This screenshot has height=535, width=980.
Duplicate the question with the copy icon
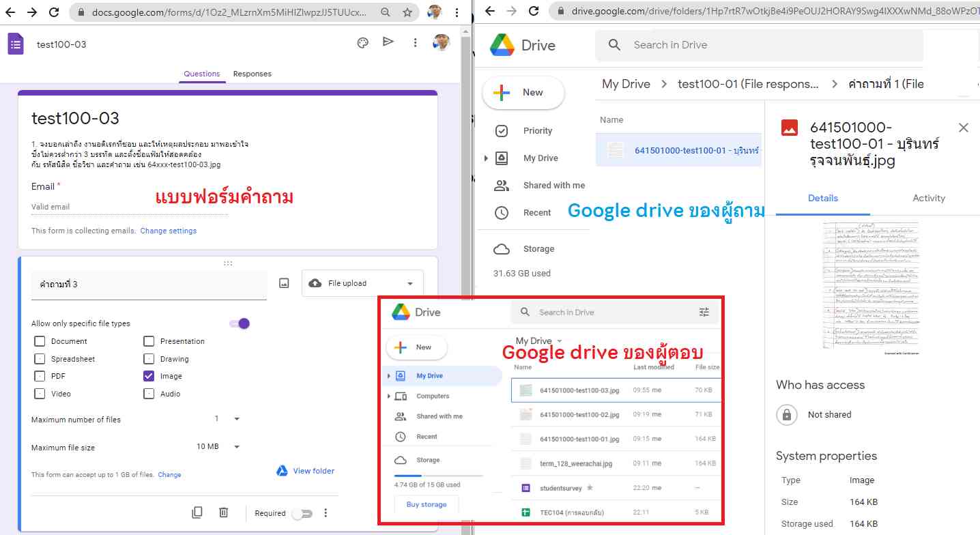click(x=197, y=512)
